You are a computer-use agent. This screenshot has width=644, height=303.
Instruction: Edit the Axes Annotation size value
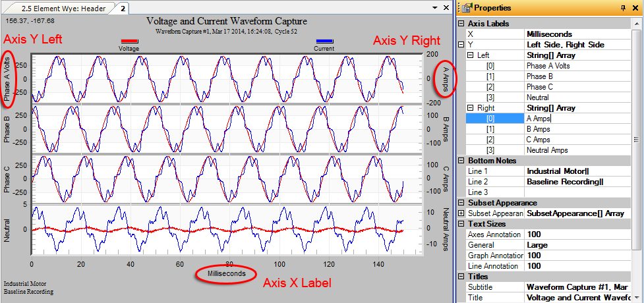click(577, 234)
